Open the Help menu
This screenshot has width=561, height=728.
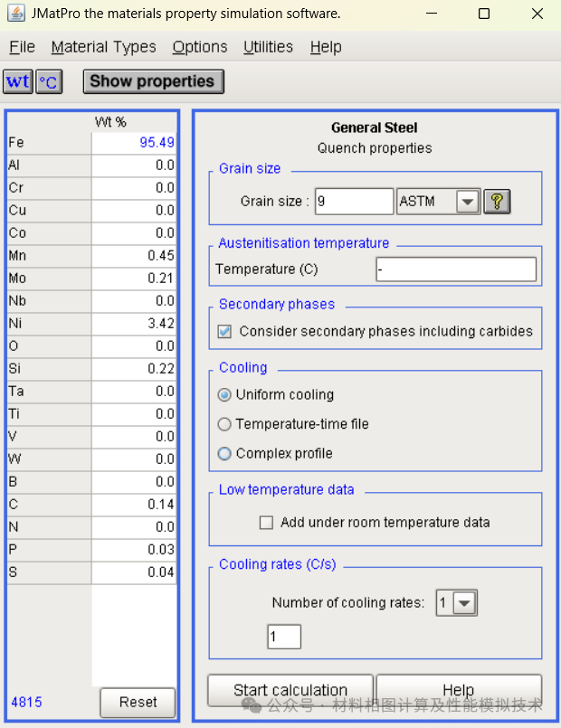coord(326,47)
